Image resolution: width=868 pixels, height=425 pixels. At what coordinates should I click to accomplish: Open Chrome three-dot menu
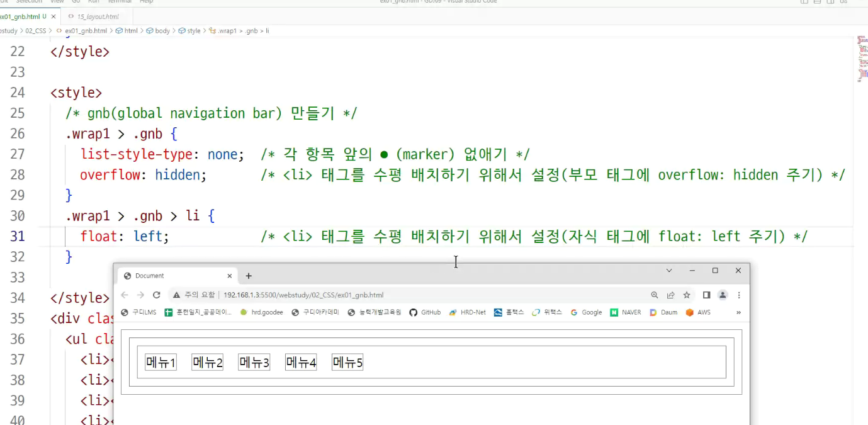pos(739,295)
